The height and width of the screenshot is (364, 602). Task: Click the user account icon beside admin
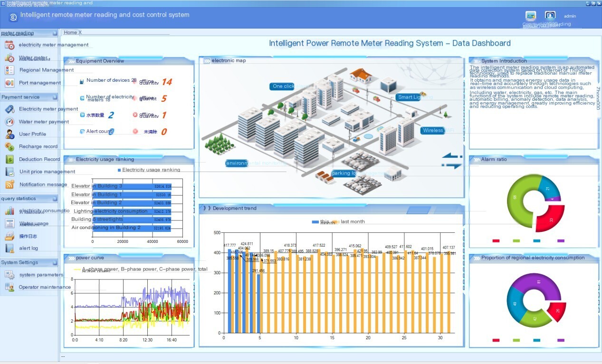(550, 16)
